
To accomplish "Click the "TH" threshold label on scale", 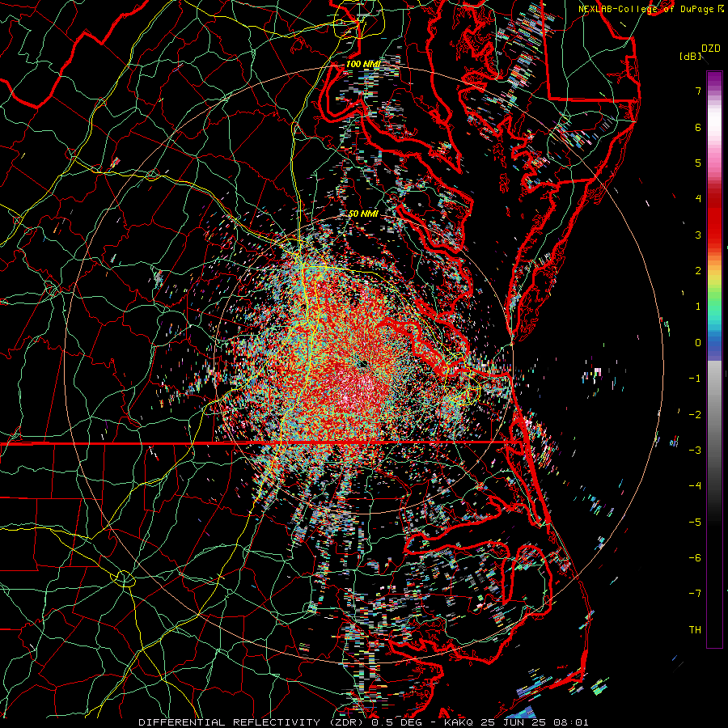I will point(695,630).
